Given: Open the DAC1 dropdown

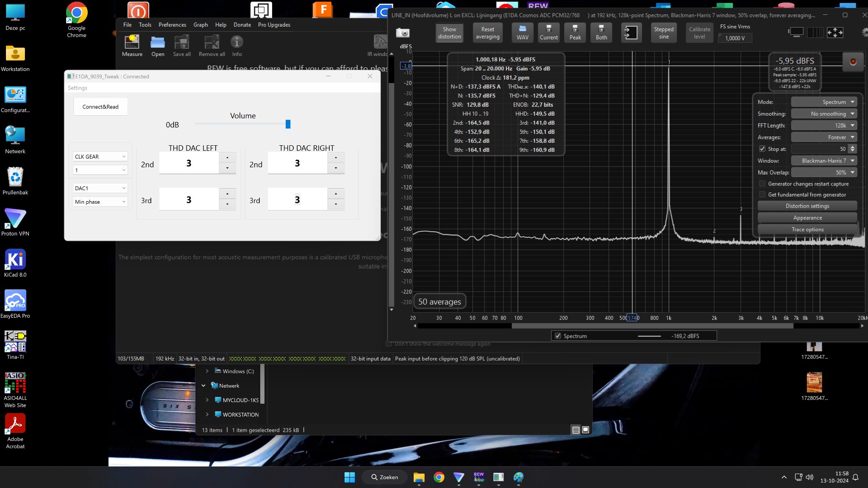Looking at the screenshot, I should click(100, 188).
